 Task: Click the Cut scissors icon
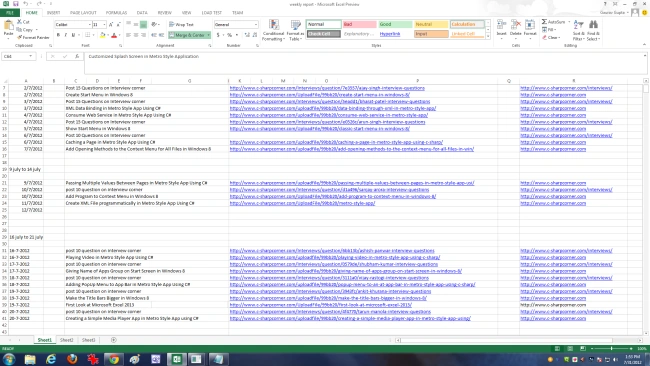point(19,22)
